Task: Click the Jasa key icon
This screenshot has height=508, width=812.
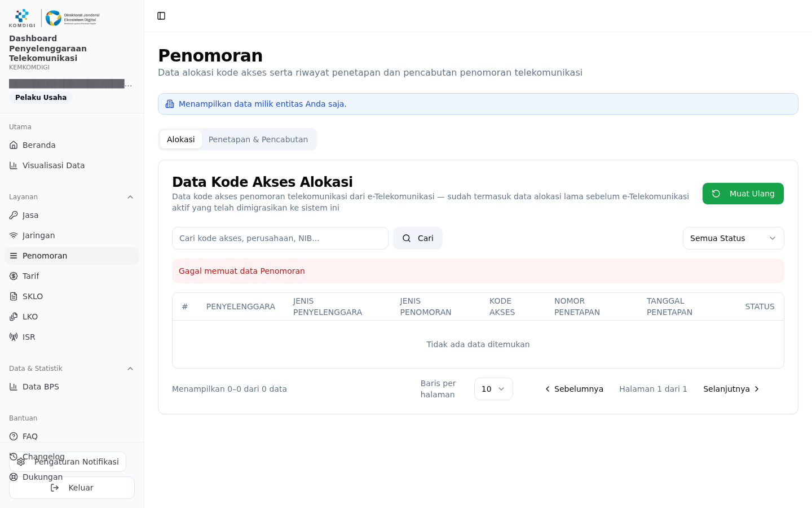Action: pos(14,215)
